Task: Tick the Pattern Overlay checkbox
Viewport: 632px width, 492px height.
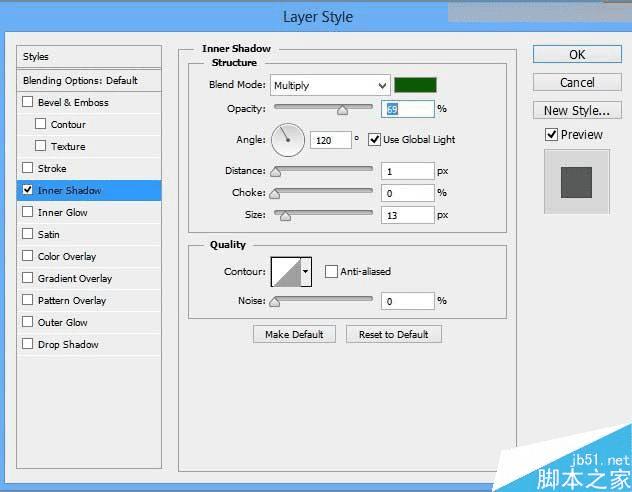Action: pyautogui.click(x=27, y=300)
